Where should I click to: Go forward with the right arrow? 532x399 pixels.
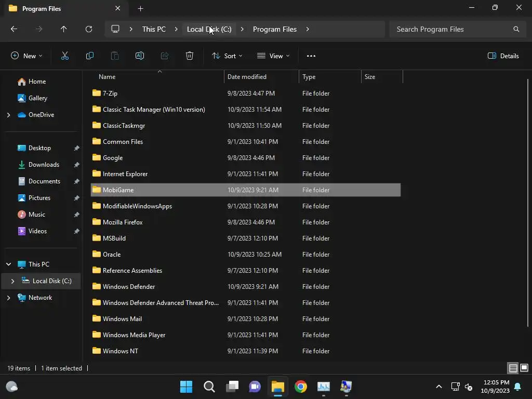39,29
